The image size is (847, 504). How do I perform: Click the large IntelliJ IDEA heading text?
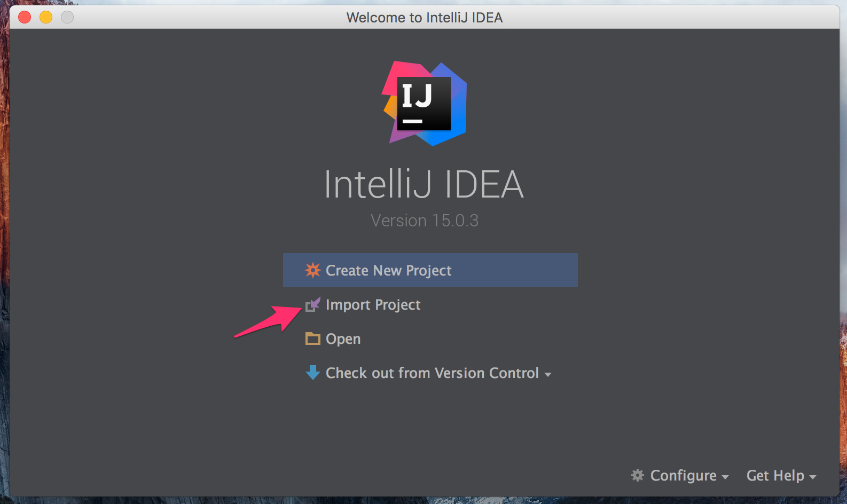click(x=424, y=185)
